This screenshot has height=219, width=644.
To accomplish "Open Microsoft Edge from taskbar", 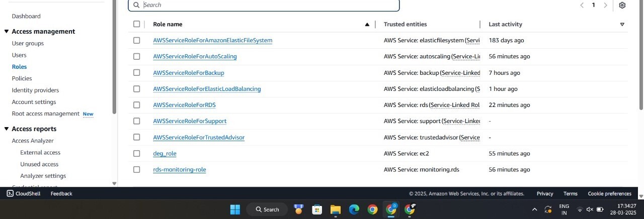I will pyautogui.click(x=354, y=209).
